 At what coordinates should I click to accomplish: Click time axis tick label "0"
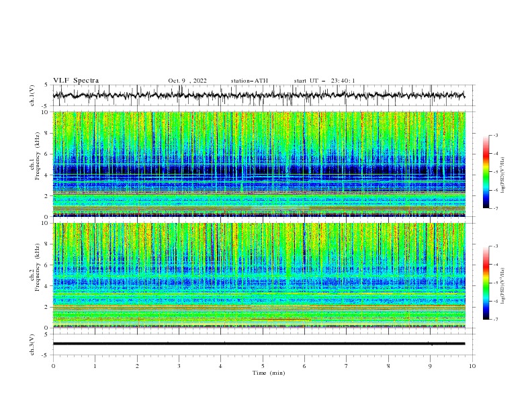[53, 366]
